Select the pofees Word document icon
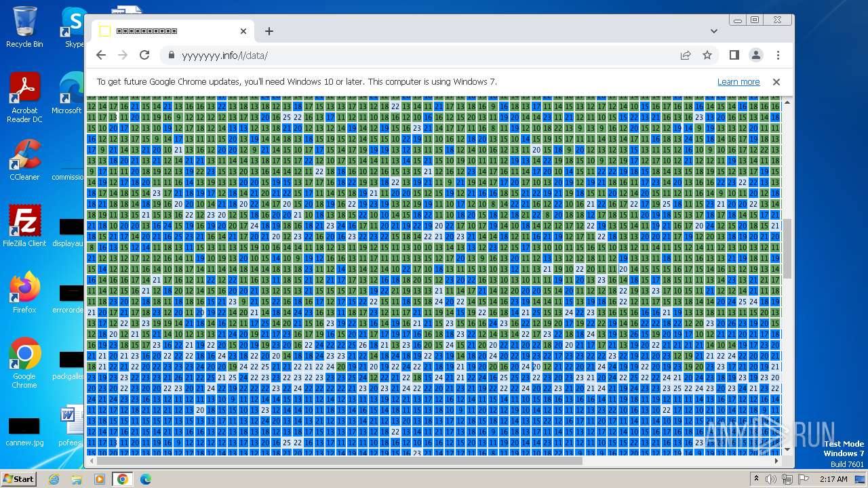Viewport: 868px width, 488px height. pyautogui.click(x=70, y=426)
